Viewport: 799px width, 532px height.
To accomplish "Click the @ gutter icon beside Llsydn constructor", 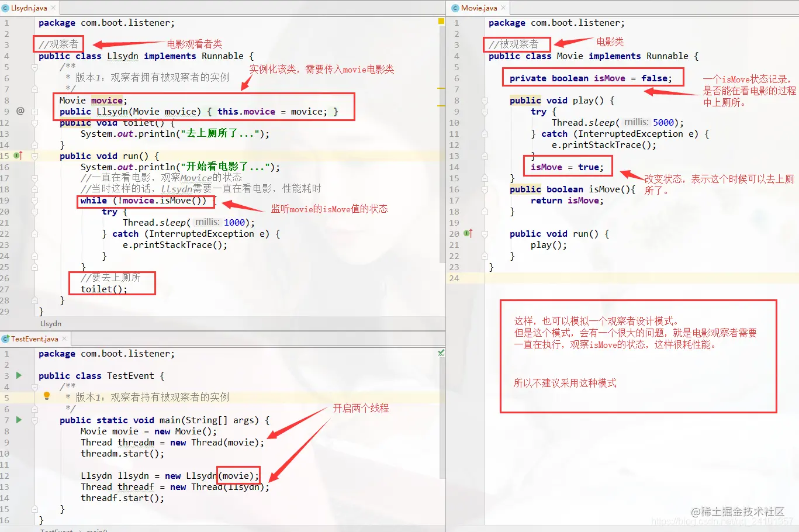I will (20, 110).
